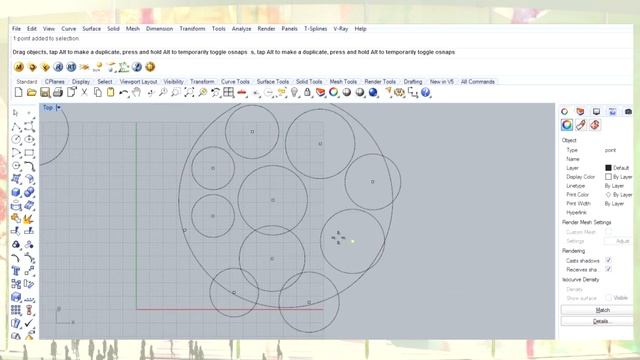
Task: Open a file with the folder icon
Action: [x=31, y=92]
